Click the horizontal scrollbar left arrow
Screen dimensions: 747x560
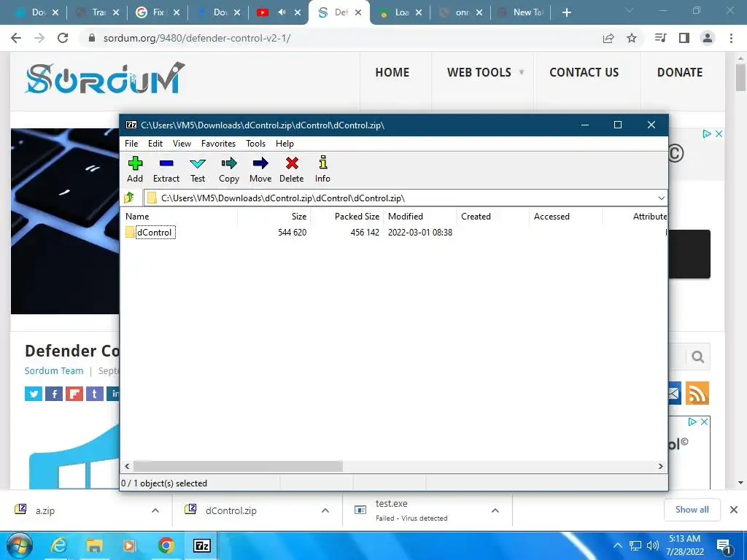tap(127, 466)
